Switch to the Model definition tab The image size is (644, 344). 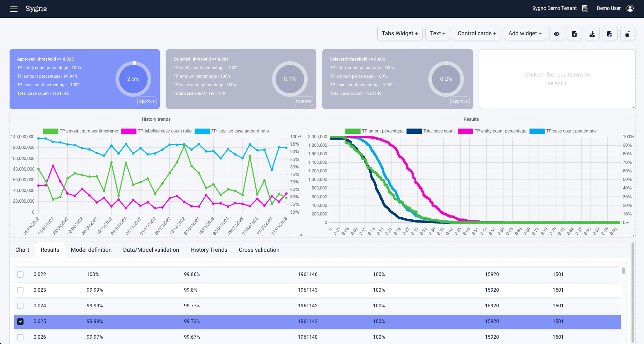coord(91,250)
